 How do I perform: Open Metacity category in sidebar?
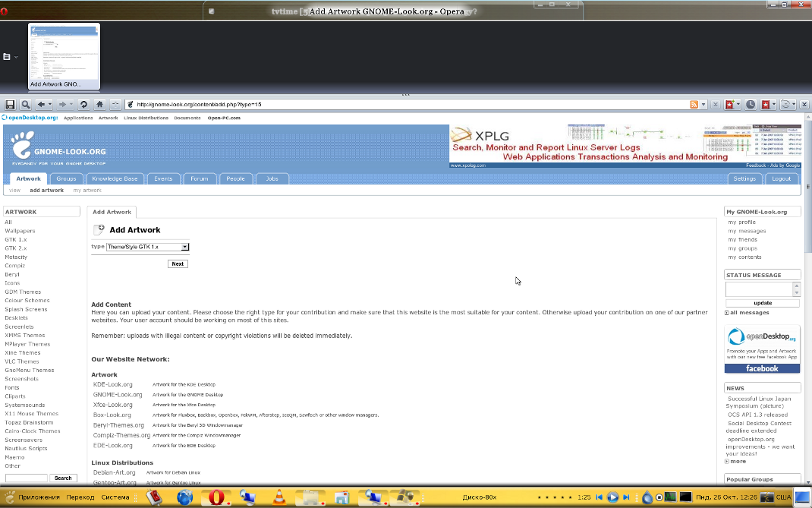(16, 257)
